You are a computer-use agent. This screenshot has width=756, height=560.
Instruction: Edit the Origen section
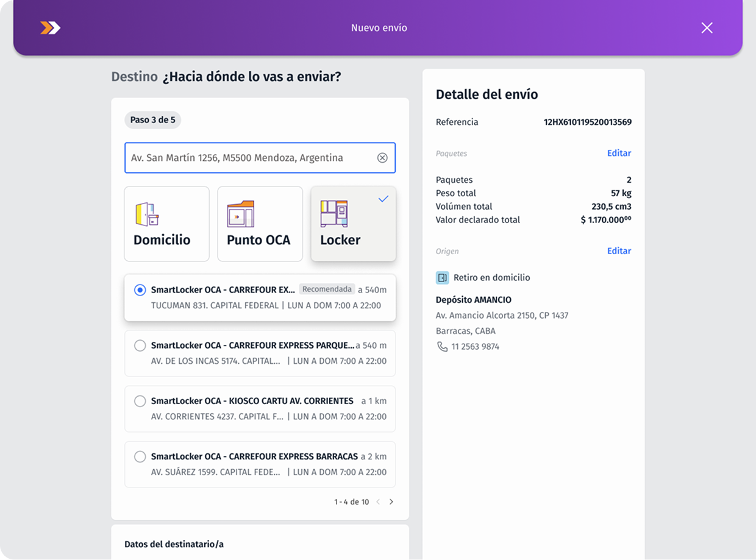tap(619, 250)
